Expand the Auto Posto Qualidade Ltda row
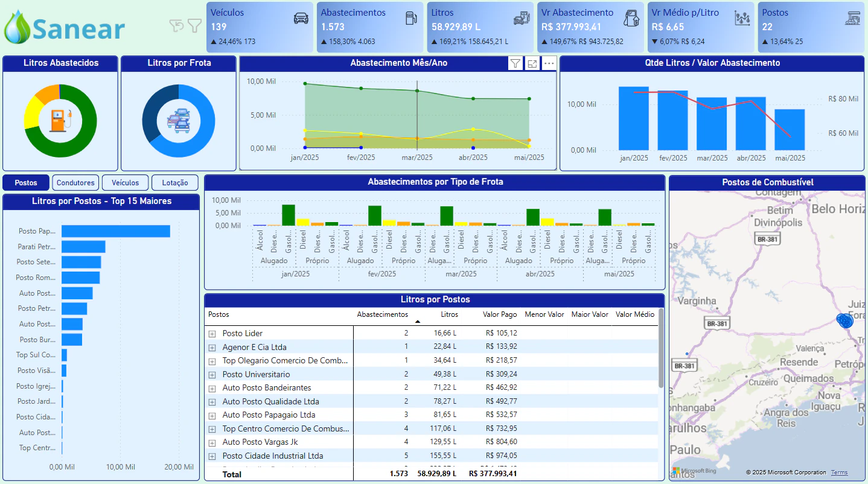This screenshot has height=484, width=868. 212,402
